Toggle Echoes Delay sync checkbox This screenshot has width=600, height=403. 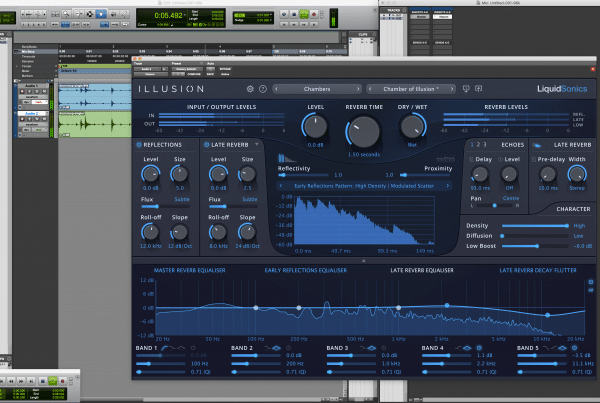tap(471, 159)
